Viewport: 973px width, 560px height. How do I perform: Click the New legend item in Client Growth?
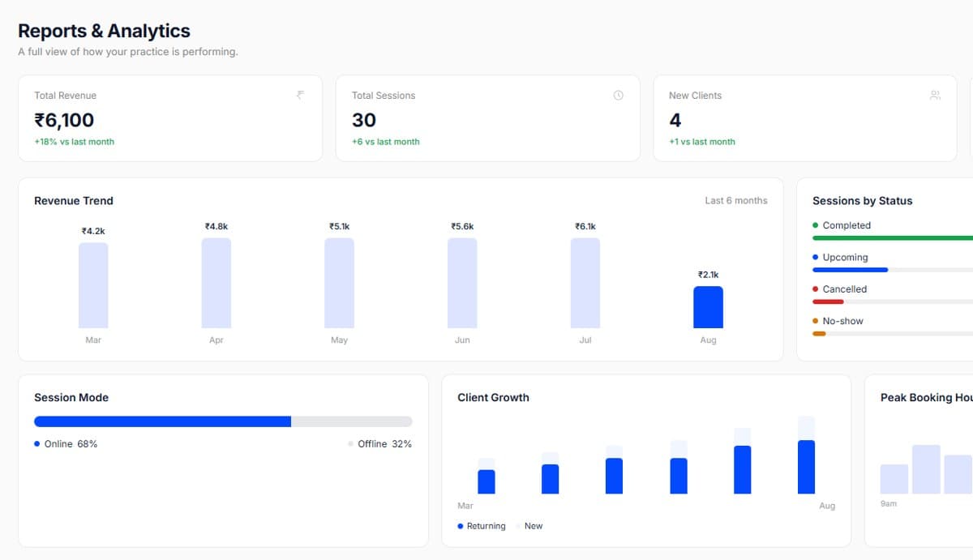coord(529,526)
